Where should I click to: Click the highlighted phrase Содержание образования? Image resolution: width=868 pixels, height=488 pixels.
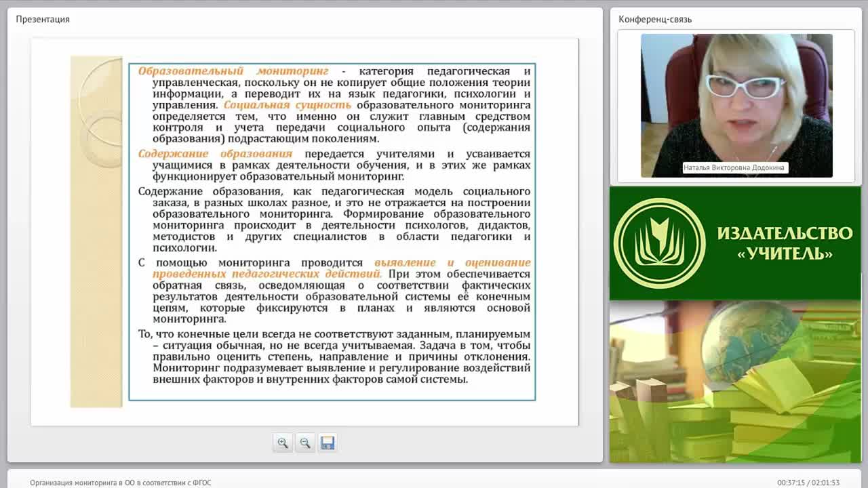pos(215,154)
